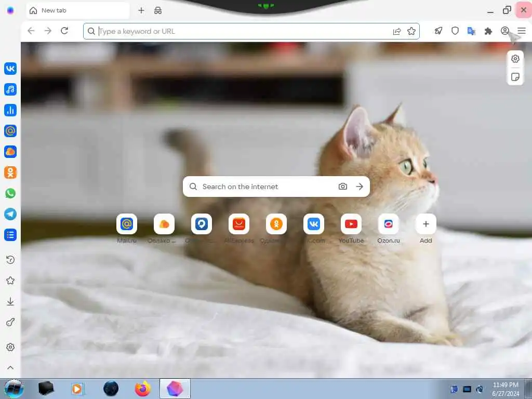Open the dark globe taskbar icon
Screen dimensions: 532x399
pos(111,389)
